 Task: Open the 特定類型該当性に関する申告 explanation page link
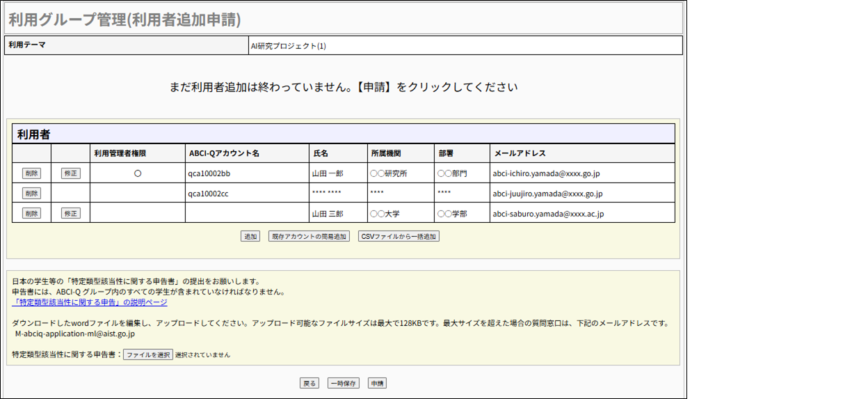90,303
